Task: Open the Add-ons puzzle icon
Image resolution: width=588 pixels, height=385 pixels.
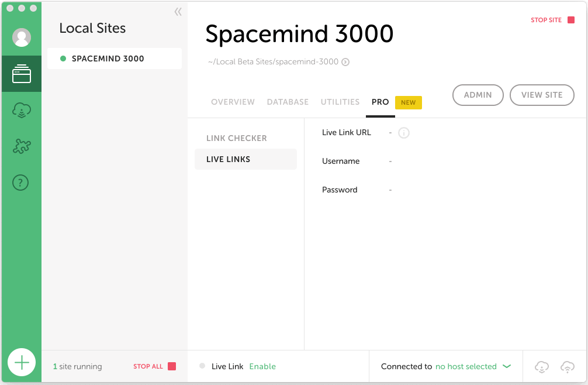Action: pos(22,146)
